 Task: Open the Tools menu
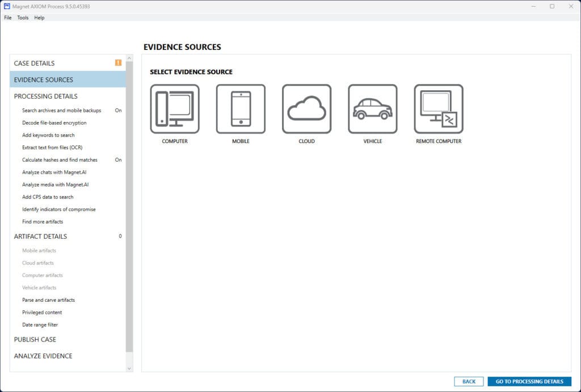coord(23,18)
